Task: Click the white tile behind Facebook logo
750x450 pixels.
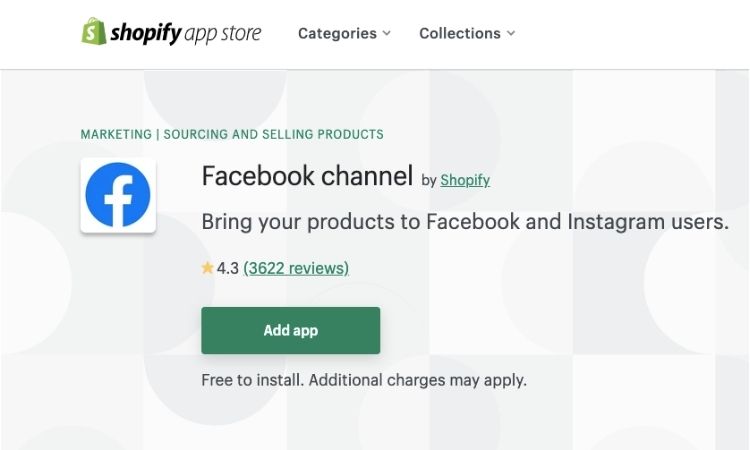Action: pos(118,195)
